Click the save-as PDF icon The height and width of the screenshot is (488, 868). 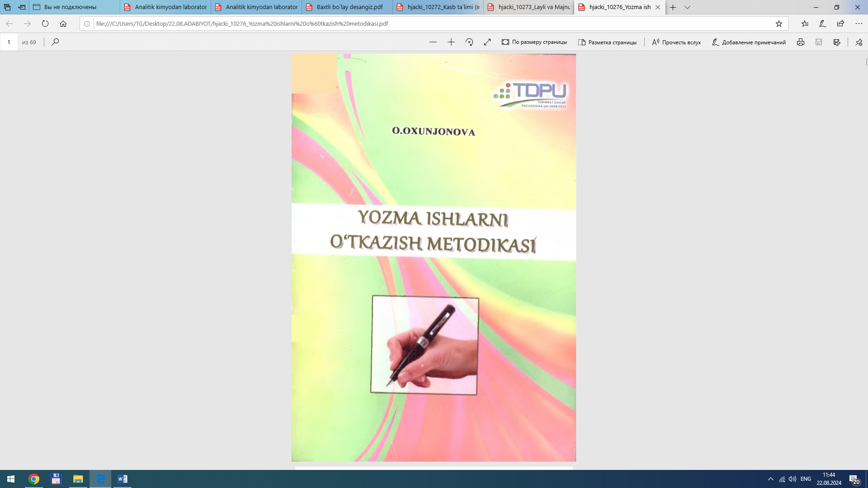[x=837, y=42]
